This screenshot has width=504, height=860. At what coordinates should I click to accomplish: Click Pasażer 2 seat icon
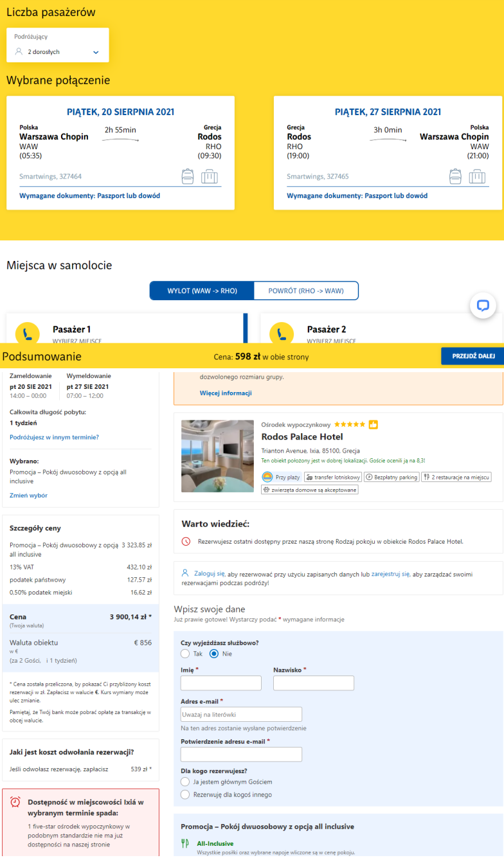coord(282,333)
